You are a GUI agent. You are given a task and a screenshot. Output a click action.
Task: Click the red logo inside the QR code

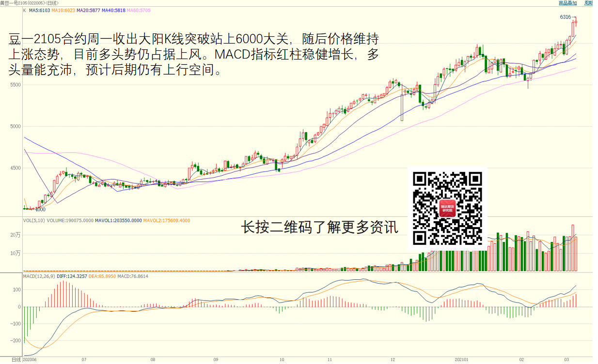[x=447, y=209]
